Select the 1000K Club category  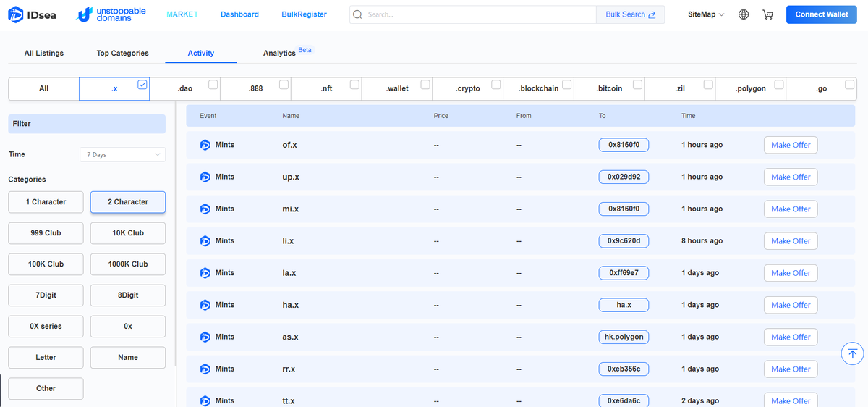click(x=128, y=264)
